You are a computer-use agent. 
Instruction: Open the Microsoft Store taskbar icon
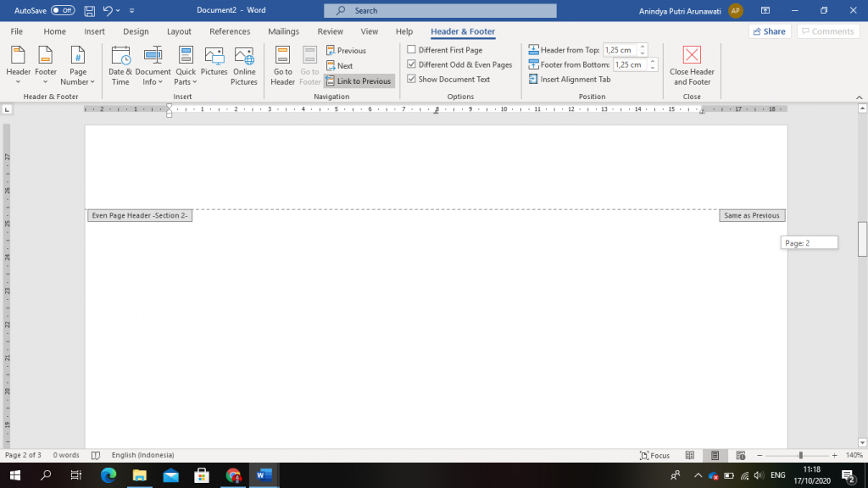(202, 475)
